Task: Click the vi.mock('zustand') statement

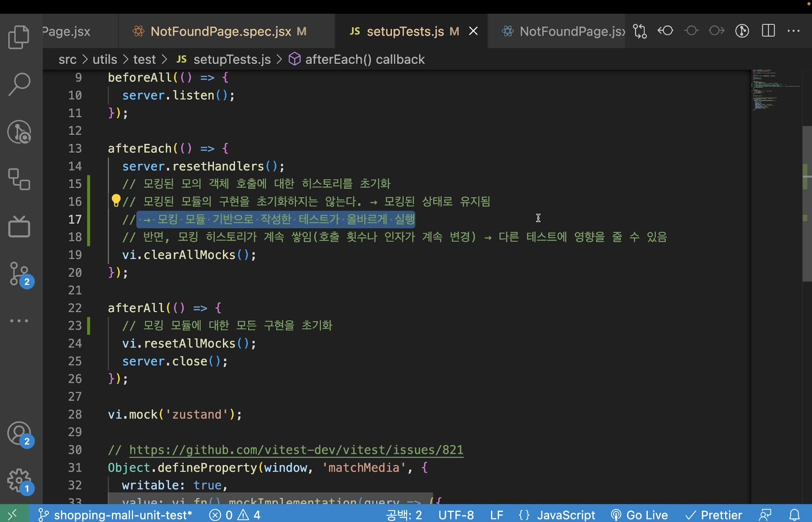Action: tap(175, 414)
